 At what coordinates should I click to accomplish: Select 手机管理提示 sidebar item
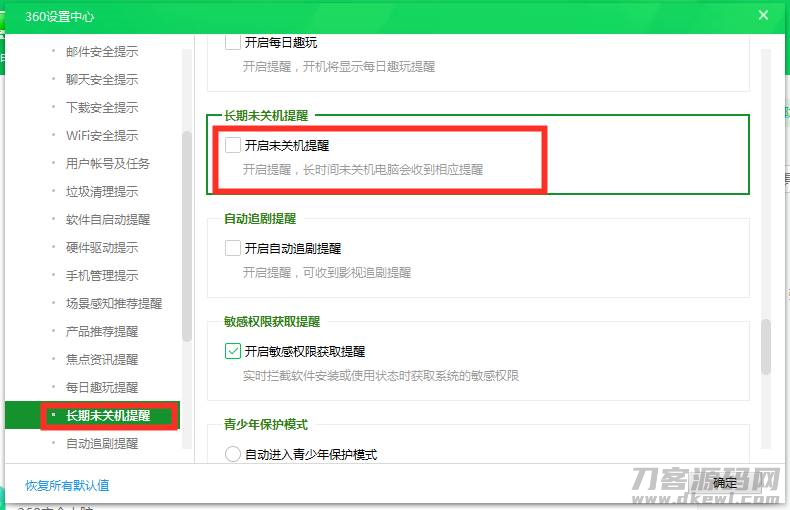(x=102, y=276)
